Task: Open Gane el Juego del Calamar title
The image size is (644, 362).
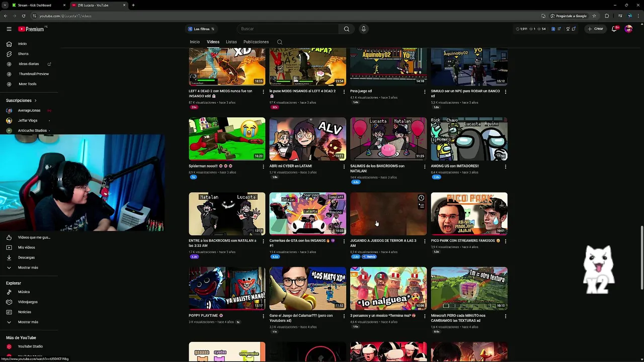Action: (x=301, y=318)
